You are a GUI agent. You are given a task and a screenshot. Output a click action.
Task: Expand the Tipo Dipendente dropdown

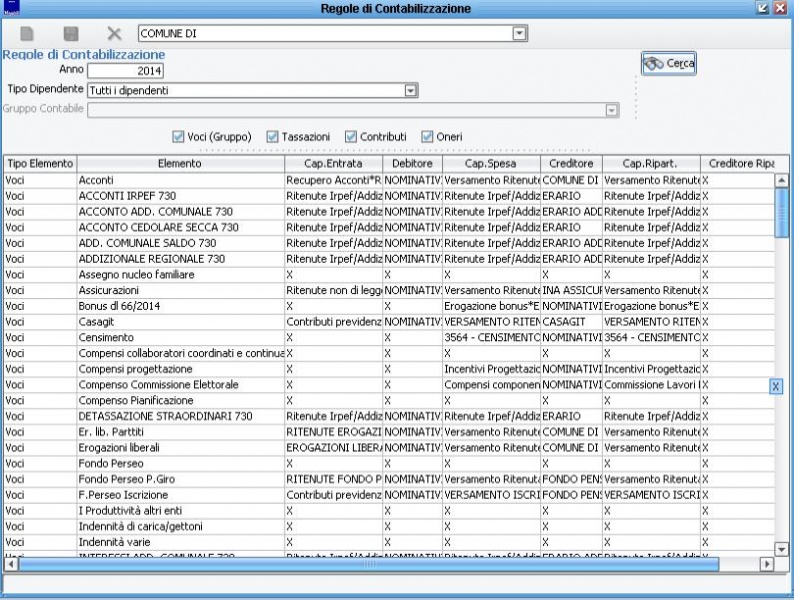click(410, 91)
